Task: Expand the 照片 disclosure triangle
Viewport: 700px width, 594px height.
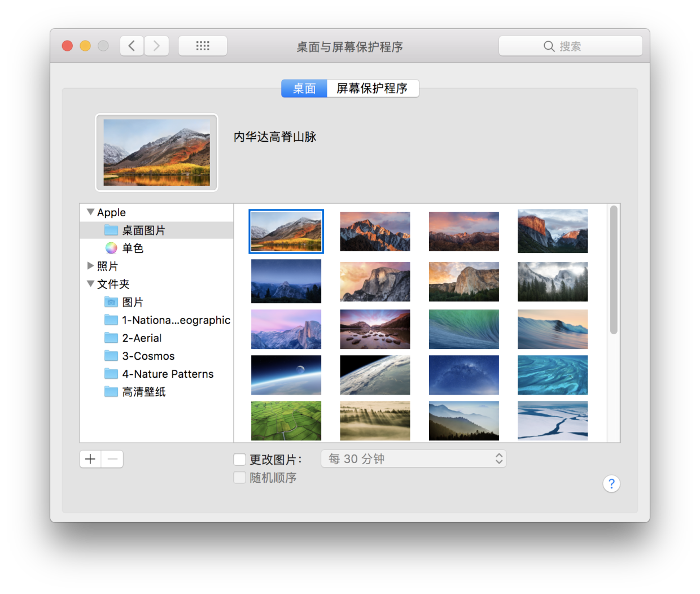Action: [90, 266]
